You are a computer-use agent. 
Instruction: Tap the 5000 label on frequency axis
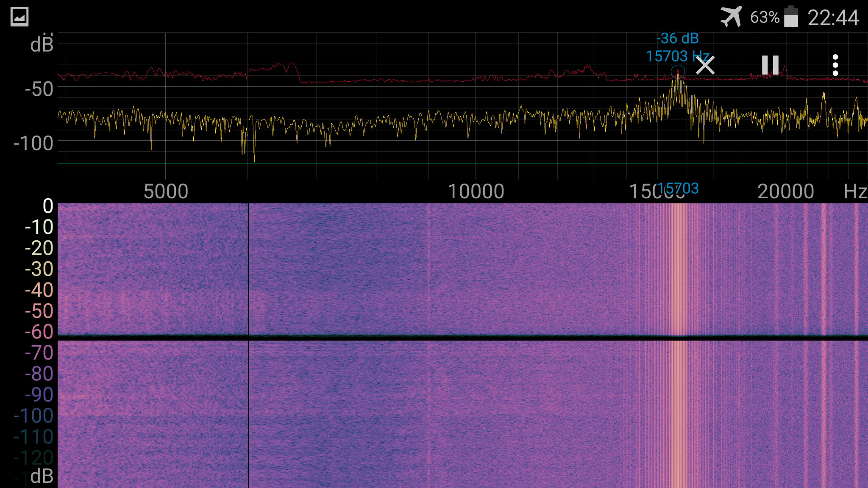166,191
